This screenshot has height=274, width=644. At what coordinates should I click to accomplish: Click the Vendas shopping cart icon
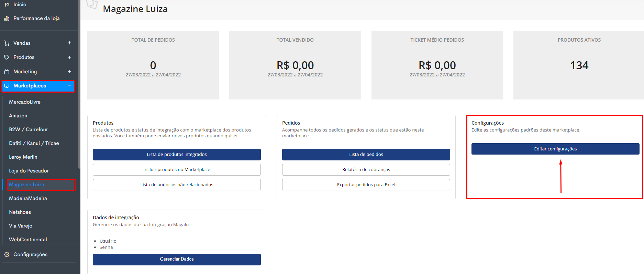coord(7,43)
